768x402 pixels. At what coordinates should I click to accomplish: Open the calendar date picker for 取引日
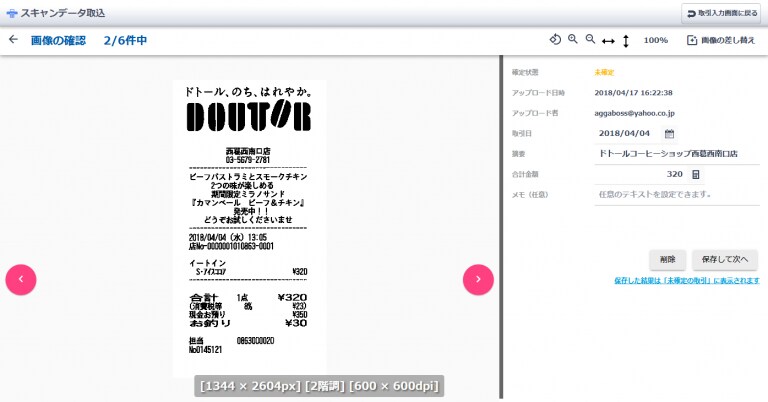pyautogui.click(x=670, y=133)
